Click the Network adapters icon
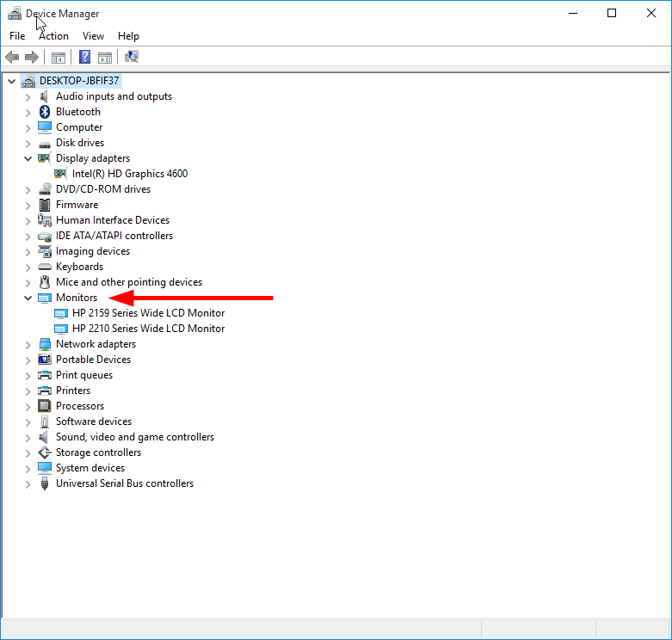 pyautogui.click(x=45, y=344)
